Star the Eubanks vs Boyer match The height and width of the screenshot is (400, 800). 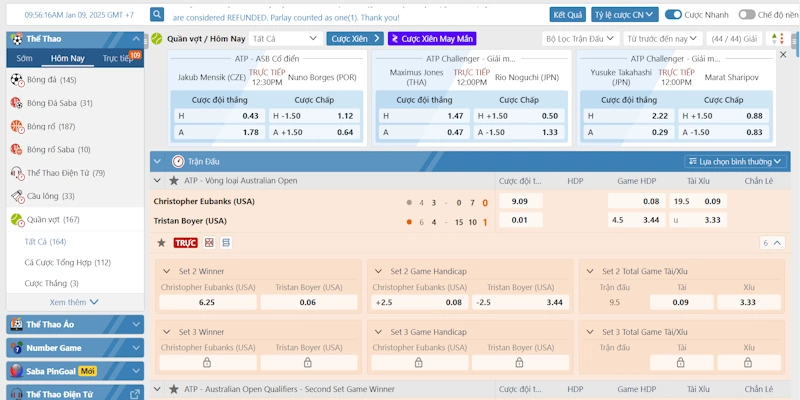point(161,243)
